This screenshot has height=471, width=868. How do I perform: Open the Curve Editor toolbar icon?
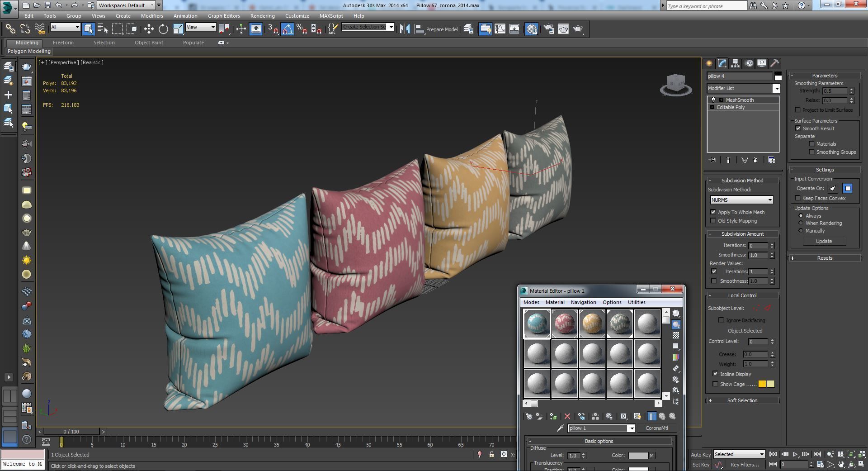500,29
